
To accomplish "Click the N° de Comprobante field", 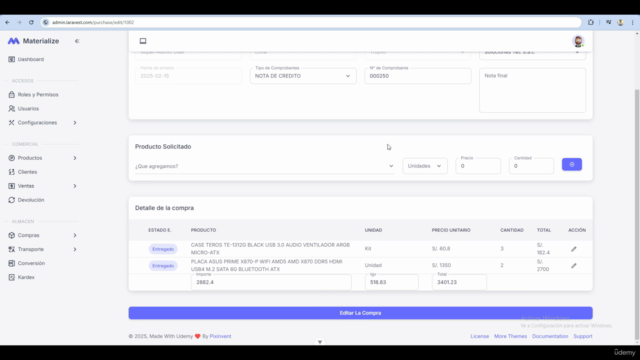I will pos(418,76).
